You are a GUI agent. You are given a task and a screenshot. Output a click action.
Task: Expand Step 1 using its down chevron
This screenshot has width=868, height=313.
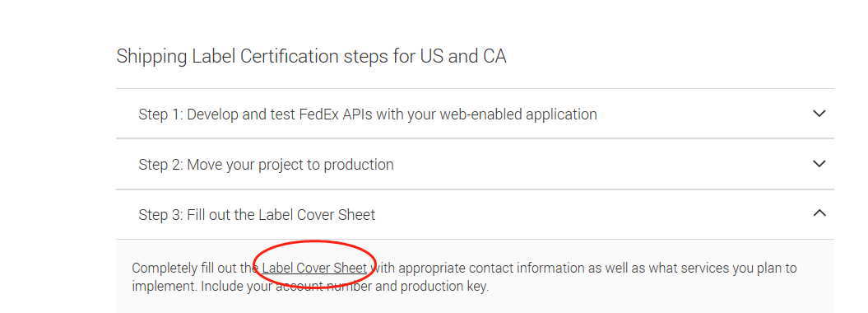point(819,114)
